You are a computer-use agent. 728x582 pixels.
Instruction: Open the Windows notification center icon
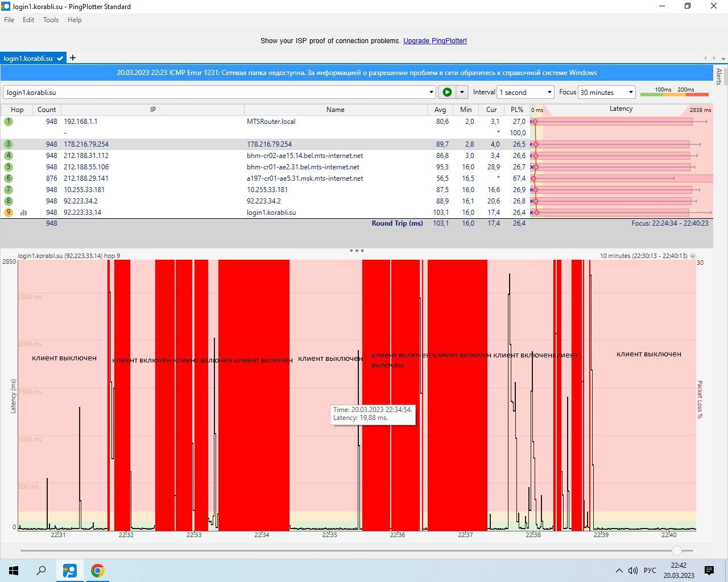click(x=709, y=571)
